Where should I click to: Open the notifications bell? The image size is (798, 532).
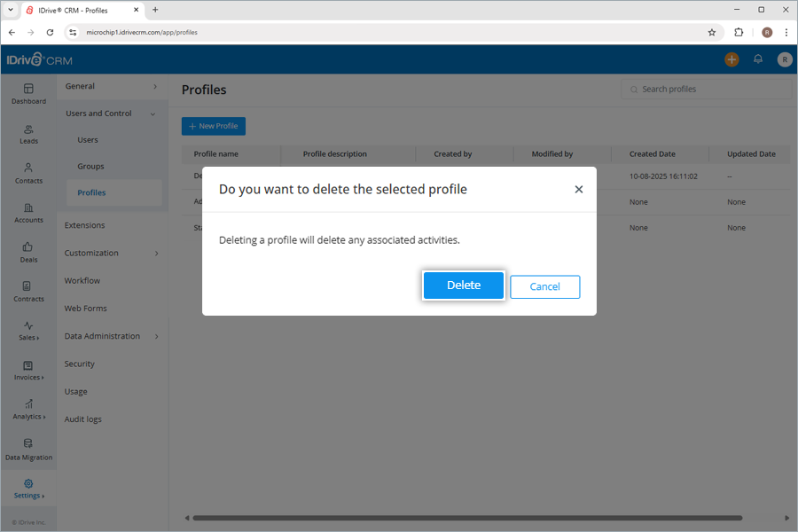click(758, 59)
